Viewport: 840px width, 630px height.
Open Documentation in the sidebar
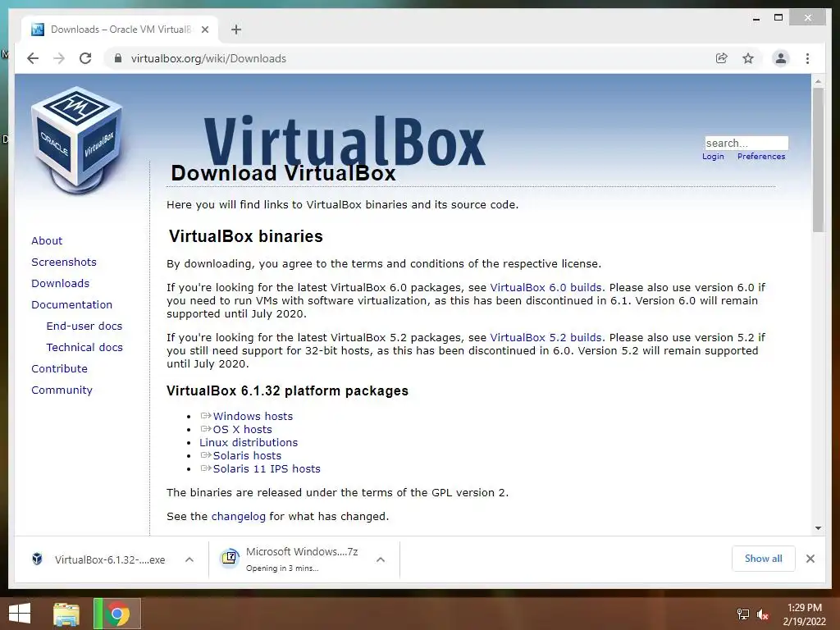click(72, 305)
